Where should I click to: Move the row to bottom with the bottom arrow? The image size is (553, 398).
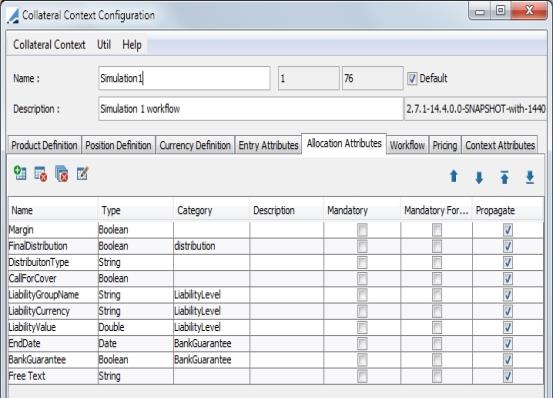point(530,177)
